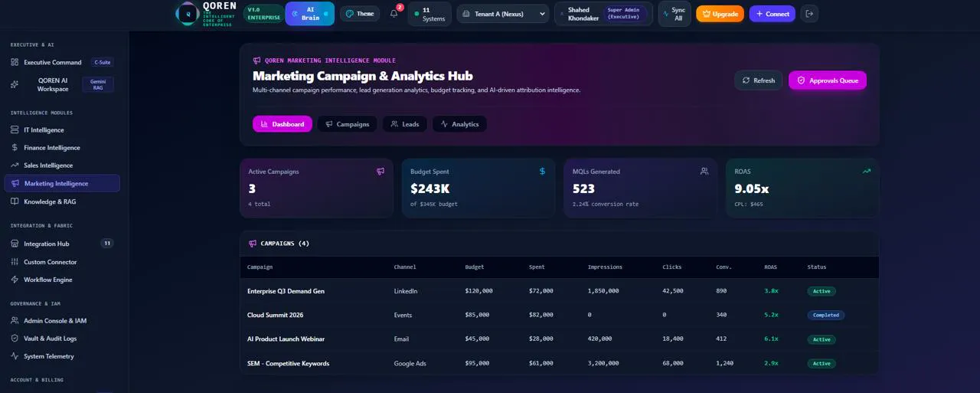Image resolution: width=980 pixels, height=393 pixels.
Task: Open the notifications bell
Action: pyautogui.click(x=394, y=14)
